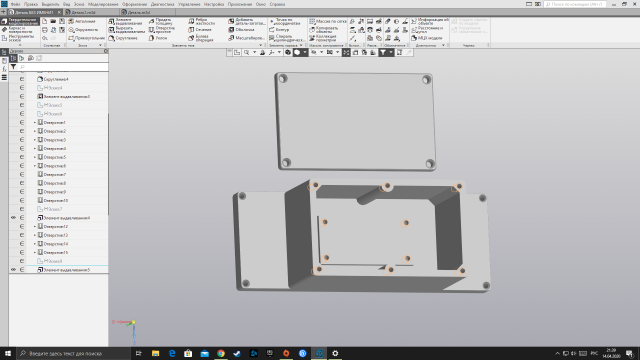Expand the Отверстие1 tree node
This screenshot has height=360, width=640.
coord(35,122)
